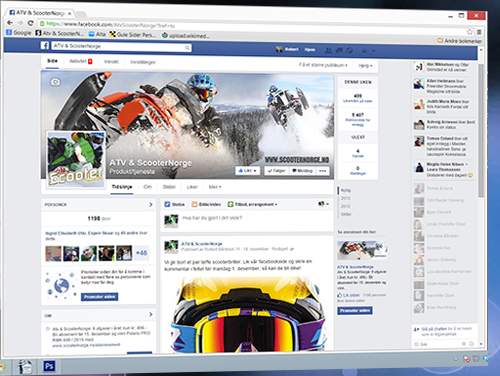Expand the Mer dropdown tab
This screenshot has height=376, width=500.
tap(215, 187)
